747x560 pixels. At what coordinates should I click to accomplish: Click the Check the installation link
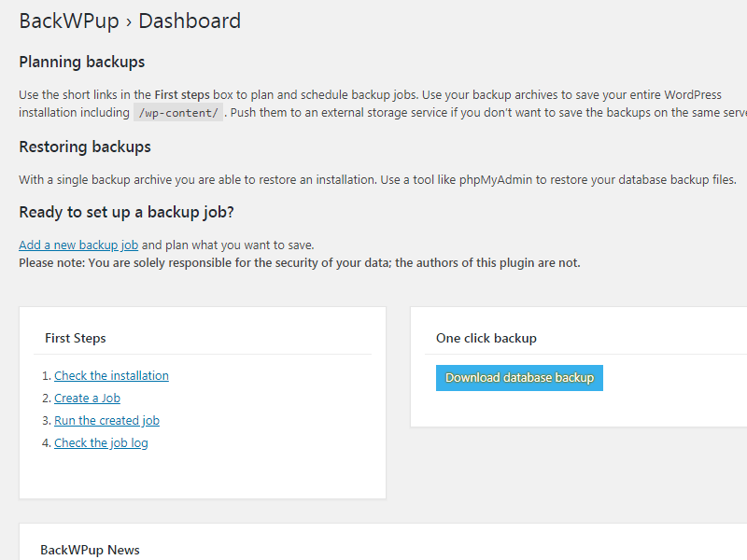(x=111, y=375)
